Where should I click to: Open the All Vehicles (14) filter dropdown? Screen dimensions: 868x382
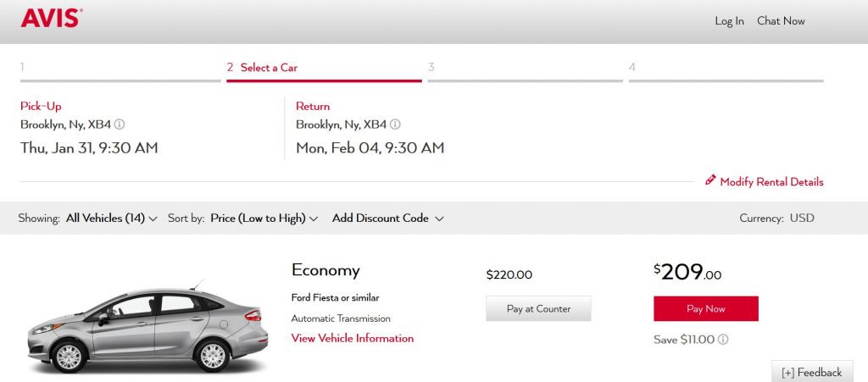pyautogui.click(x=111, y=219)
